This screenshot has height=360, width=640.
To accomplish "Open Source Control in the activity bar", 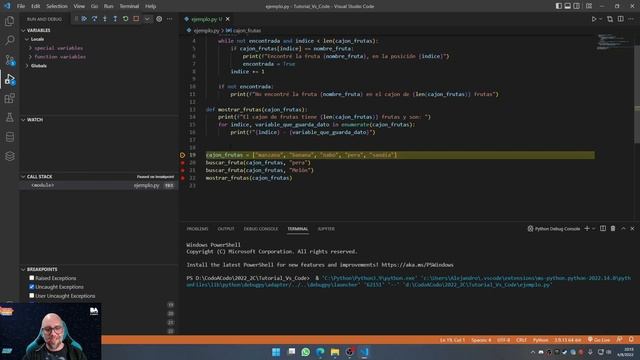I will pos(9,60).
